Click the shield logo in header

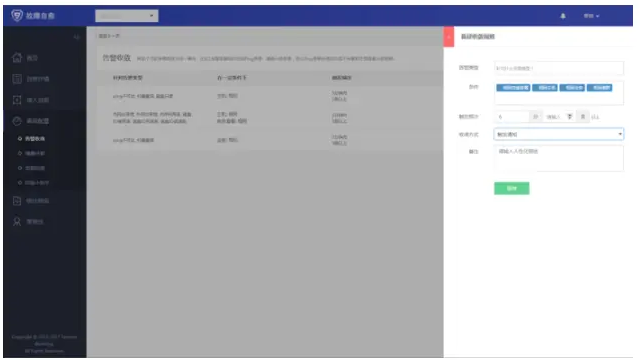pyautogui.click(x=17, y=16)
